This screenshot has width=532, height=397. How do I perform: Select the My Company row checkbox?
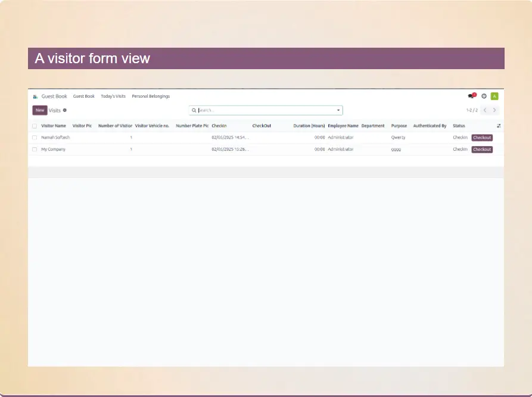point(35,150)
